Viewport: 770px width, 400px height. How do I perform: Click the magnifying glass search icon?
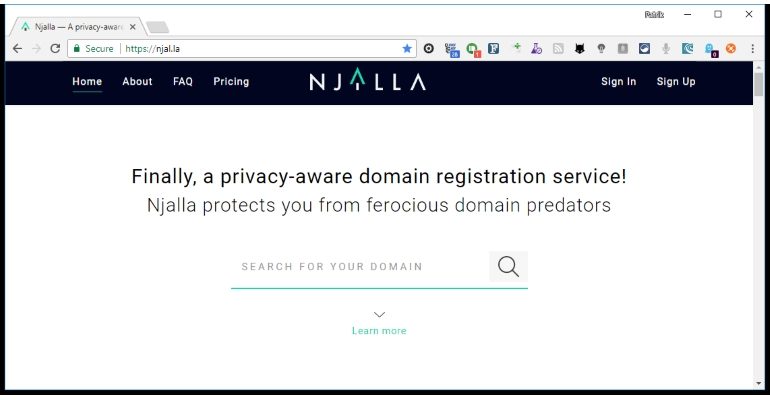pos(508,266)
